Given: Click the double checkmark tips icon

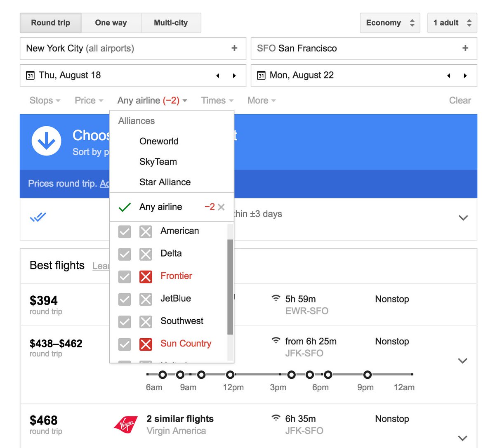Looking at the screenshot, I should coord(38,217).
